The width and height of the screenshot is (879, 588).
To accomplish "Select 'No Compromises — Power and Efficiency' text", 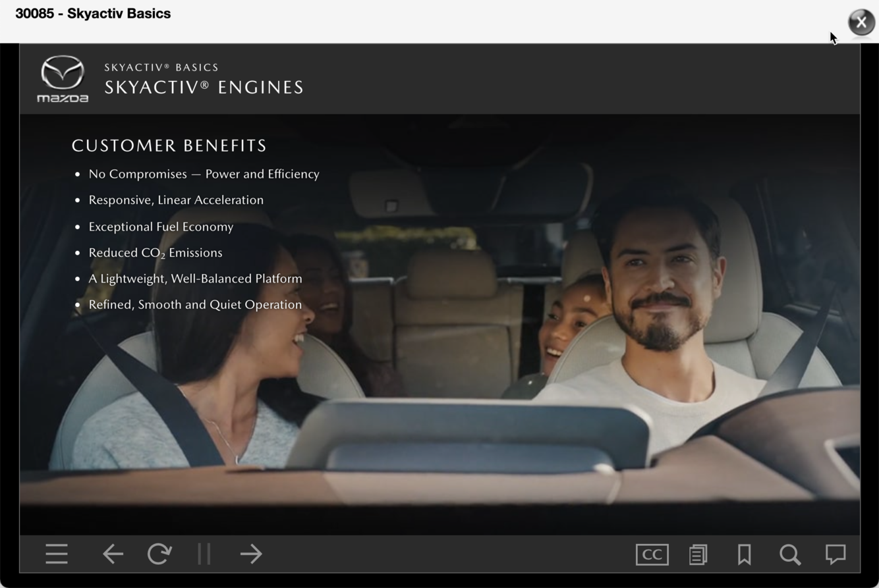I will pos(204,174).
